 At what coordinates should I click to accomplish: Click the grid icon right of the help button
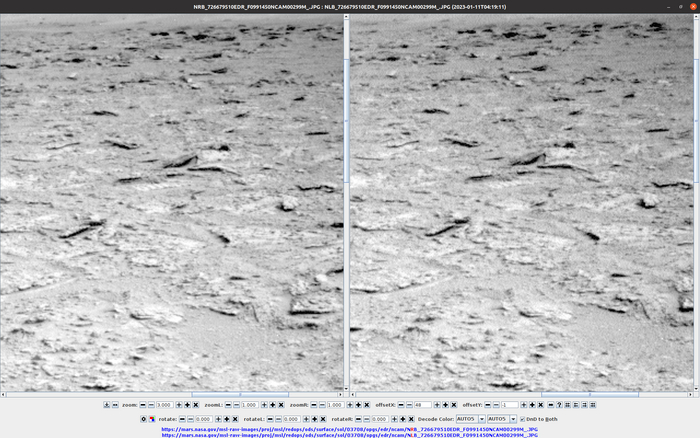(567, 405)
